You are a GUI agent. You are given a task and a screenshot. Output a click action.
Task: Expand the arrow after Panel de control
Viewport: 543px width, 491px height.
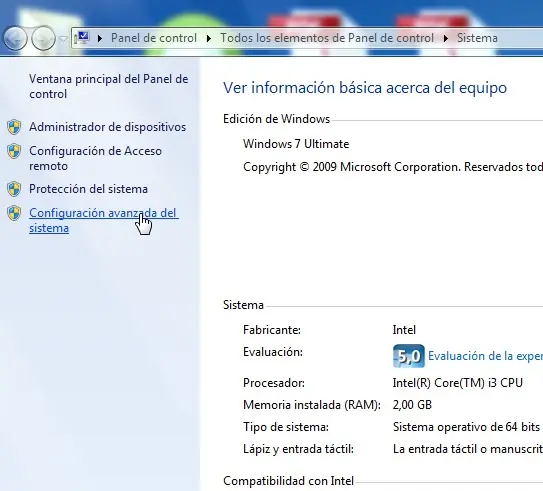click(x=208, y=38)
